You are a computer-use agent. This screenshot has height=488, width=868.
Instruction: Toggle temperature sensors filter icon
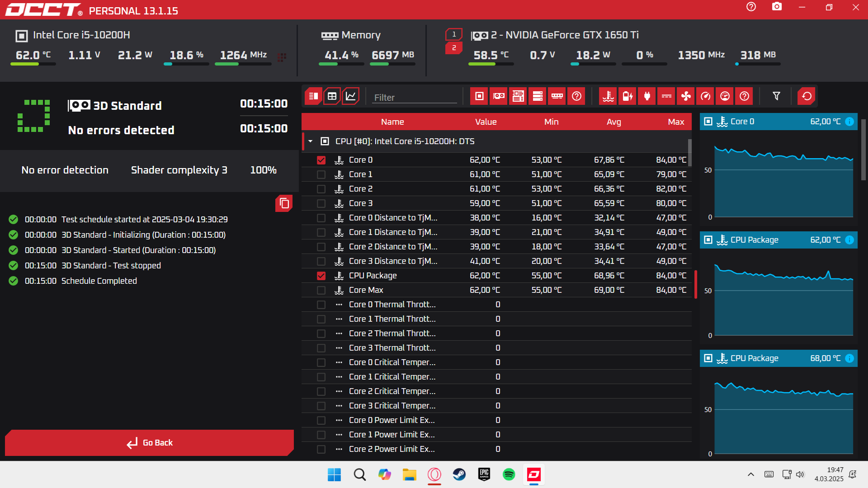pos(608,96)
